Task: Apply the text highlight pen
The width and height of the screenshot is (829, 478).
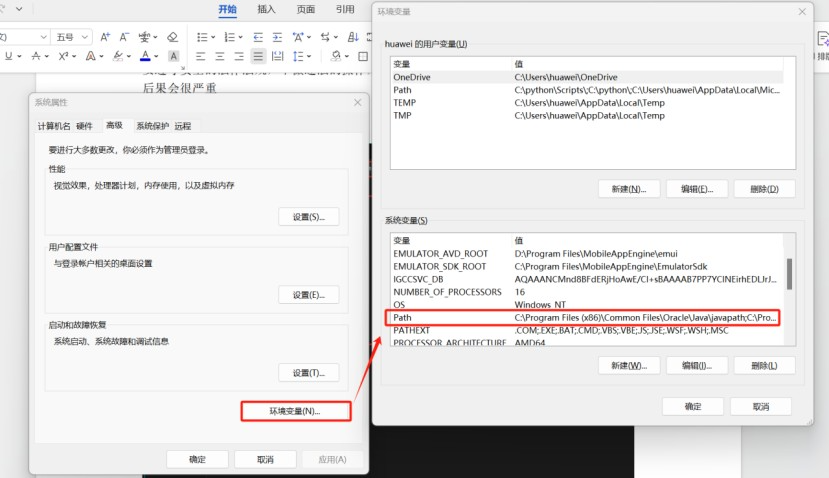Action: [x=118, y=56]
